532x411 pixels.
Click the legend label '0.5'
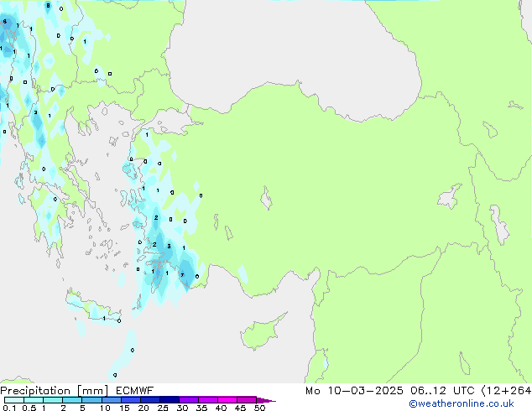(29, 408)
